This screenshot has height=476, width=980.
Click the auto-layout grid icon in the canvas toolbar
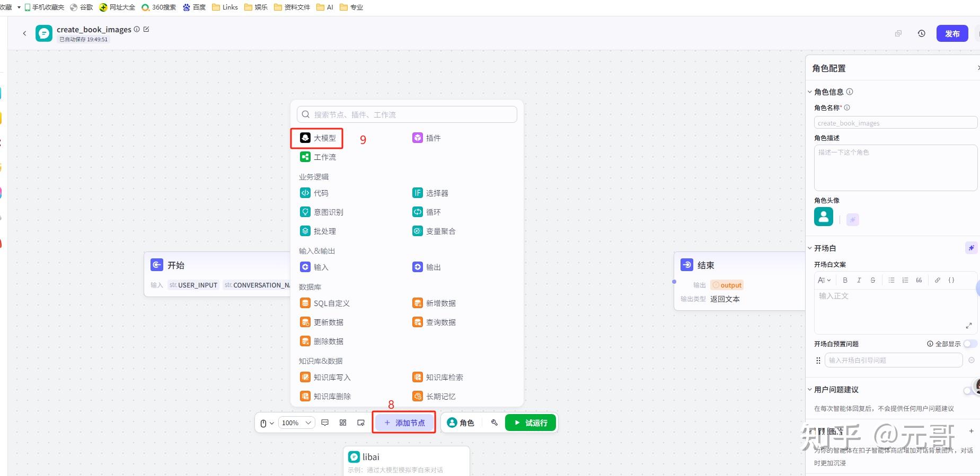[x=343, y=423]
